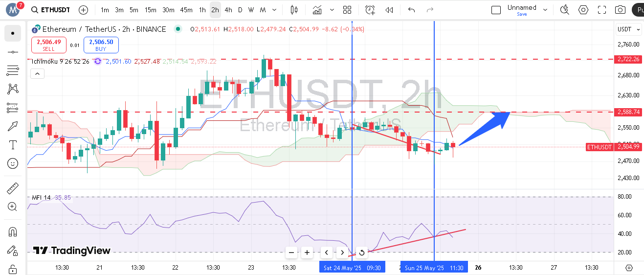Activate the zoom in tool
The image size is (644, 275).
[x=13, y=206]
